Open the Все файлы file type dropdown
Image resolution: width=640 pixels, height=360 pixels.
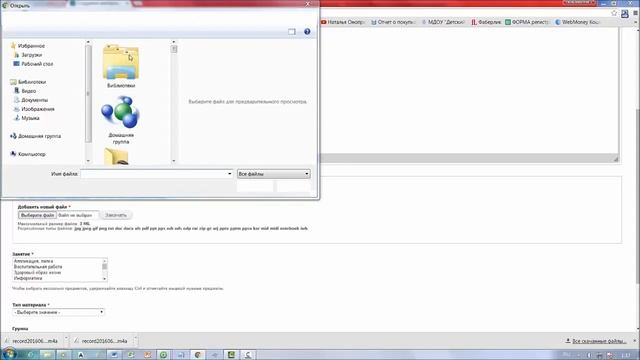pyautogui.click(x=273, y=174)
